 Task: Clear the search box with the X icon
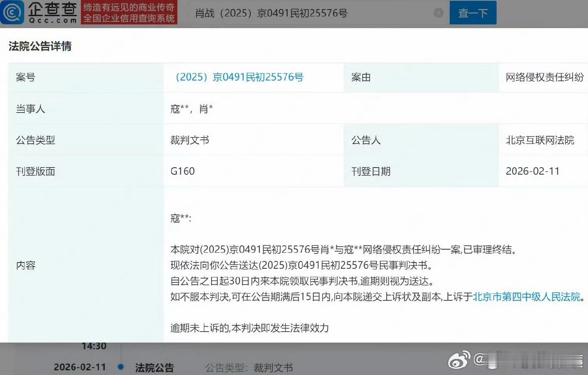click(438, 13)
